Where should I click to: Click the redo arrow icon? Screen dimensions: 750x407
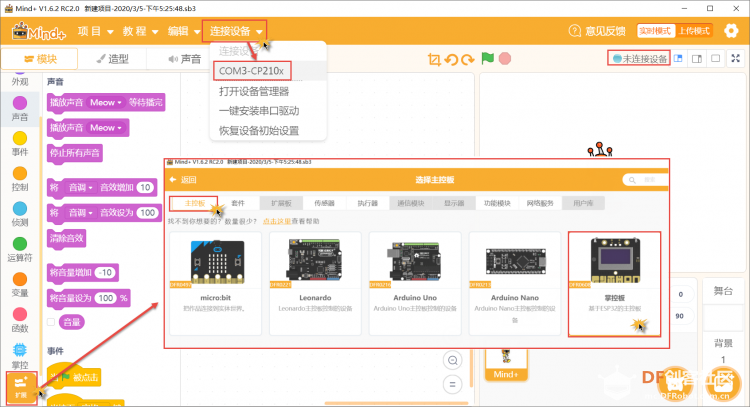point(468,59)
